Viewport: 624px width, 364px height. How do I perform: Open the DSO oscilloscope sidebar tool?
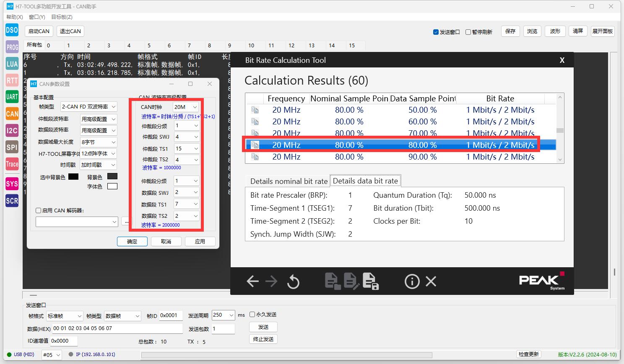12,30
